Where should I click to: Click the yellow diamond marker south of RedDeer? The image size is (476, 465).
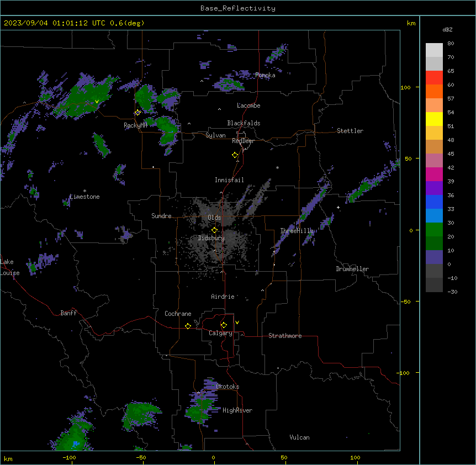point(235,155)
